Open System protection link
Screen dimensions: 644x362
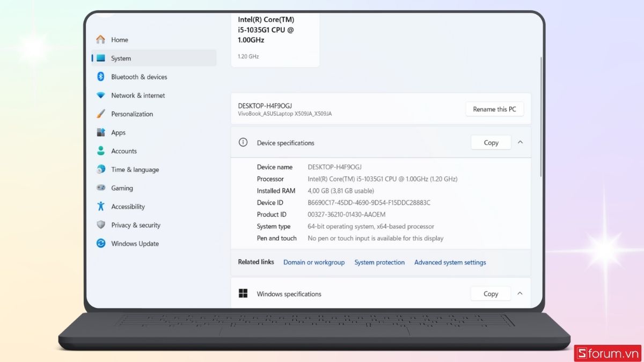(x=379, y=262)
